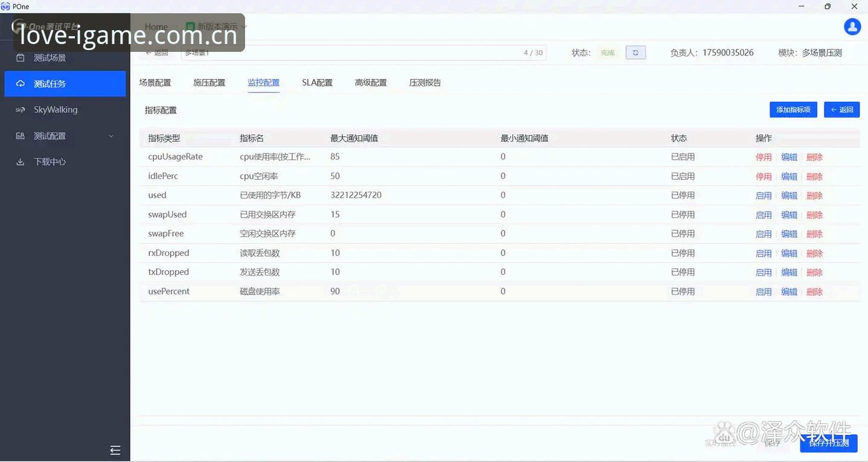Viewport: 868px width, 462px height.
Task: Collapse the sidebar using the bottom menu icon
Action: click(x=115, y=450)
